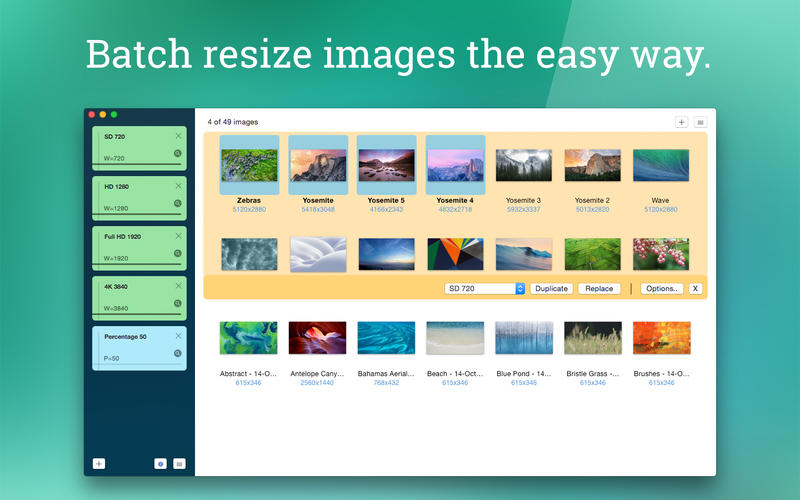Viewport: 800px width, 500px height.
Task: Click the 'Yosemite 3' file name label
Action: 523,201
